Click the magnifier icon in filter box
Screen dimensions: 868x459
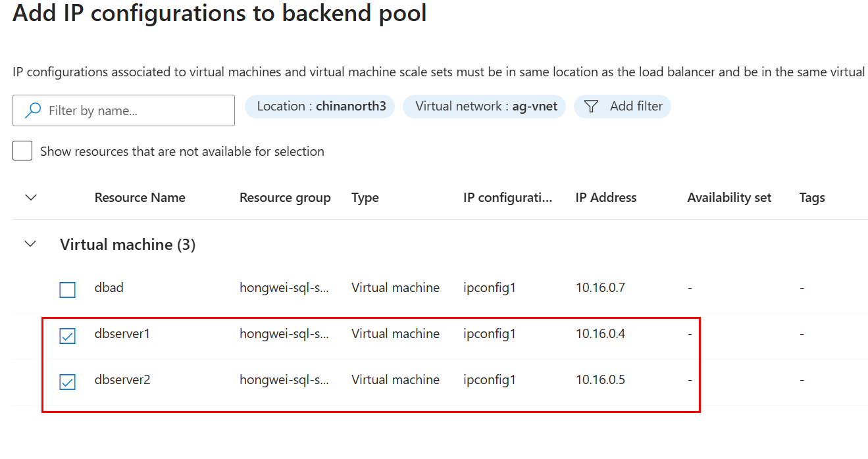point(33,110)
